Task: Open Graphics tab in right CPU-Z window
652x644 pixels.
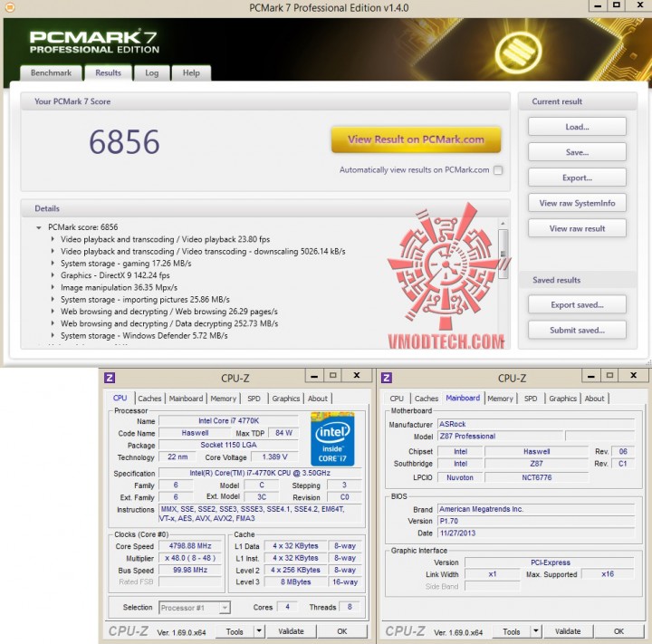Action: (x=563, y=399)
